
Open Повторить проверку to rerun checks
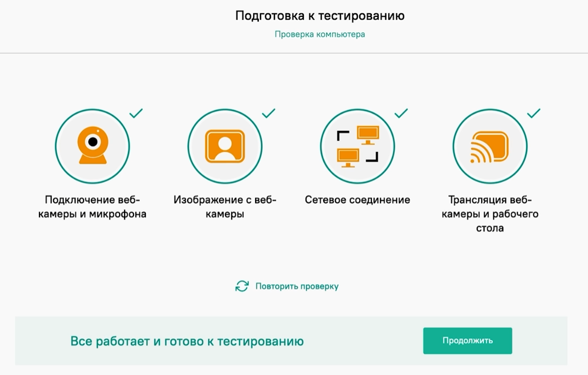[296, 285]
